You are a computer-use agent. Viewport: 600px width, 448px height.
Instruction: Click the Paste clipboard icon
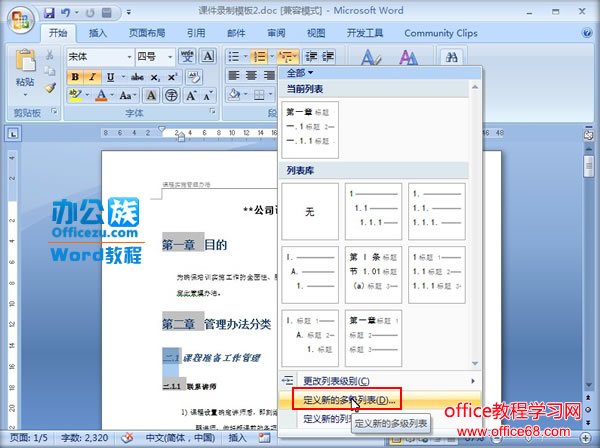[25, 61]
